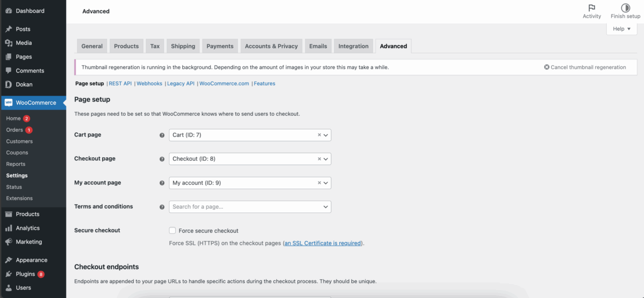Switch to the Emails tab
This screenshot has height=298, width=644.
318,46
